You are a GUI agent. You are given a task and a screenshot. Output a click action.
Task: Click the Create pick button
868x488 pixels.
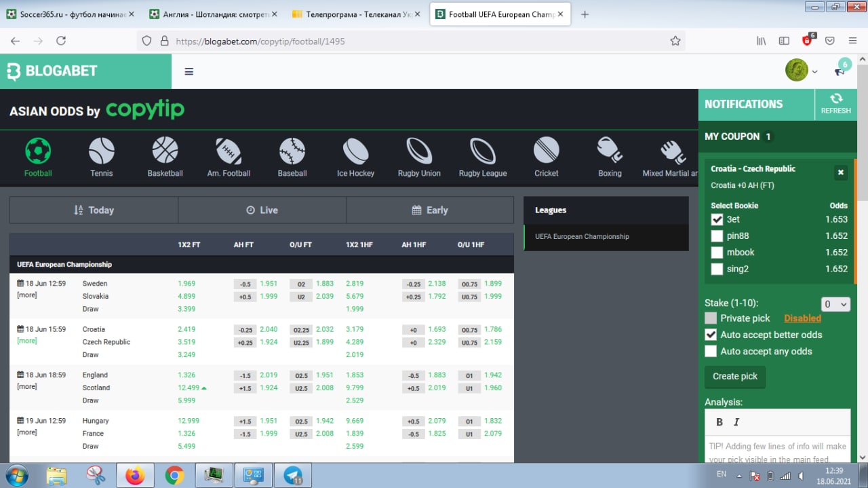coord(735,376)
